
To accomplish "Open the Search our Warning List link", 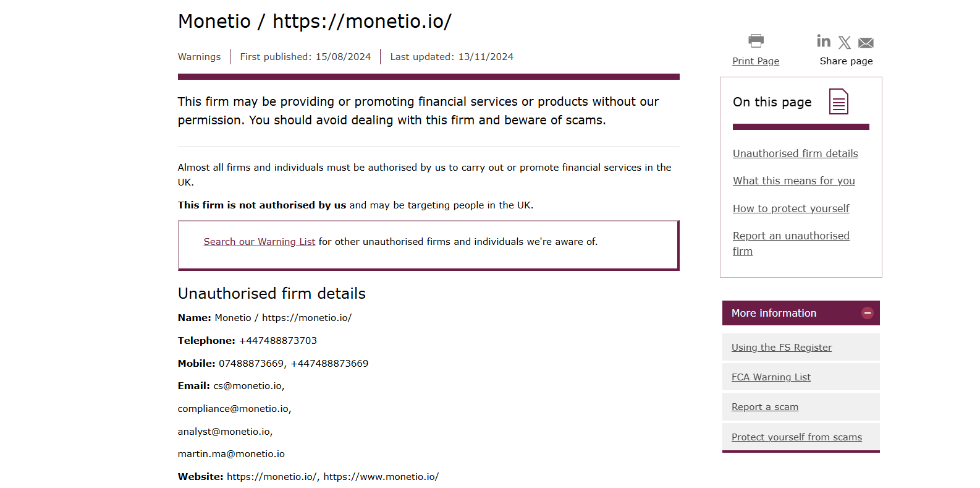I will pos(259,241).
